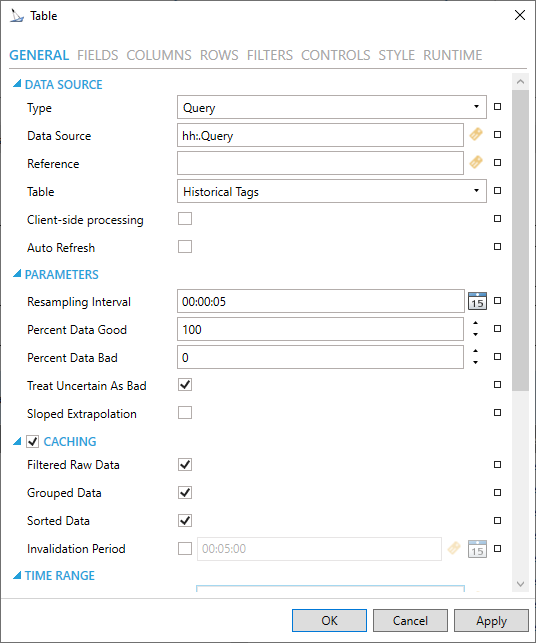
Task: Open the calendar picker for Resampling Interval
Action: pos(477,301)
